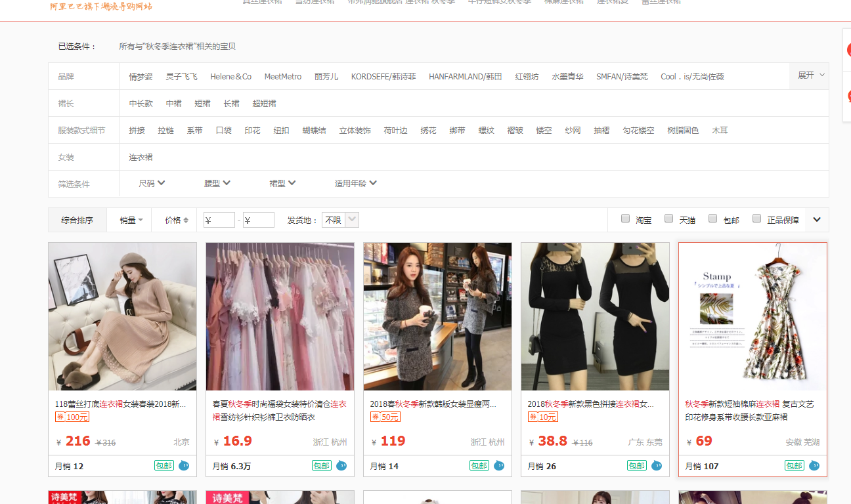Screen dimensions: 851x504
Task: Click the chat icon on the ¥38.8 listing
Action: point(657,466)
